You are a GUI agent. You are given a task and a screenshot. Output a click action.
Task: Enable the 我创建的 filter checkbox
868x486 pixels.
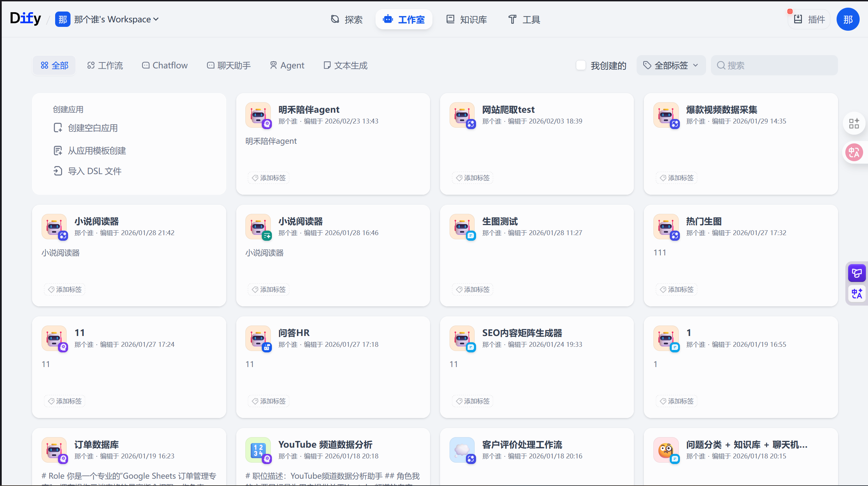581,65
